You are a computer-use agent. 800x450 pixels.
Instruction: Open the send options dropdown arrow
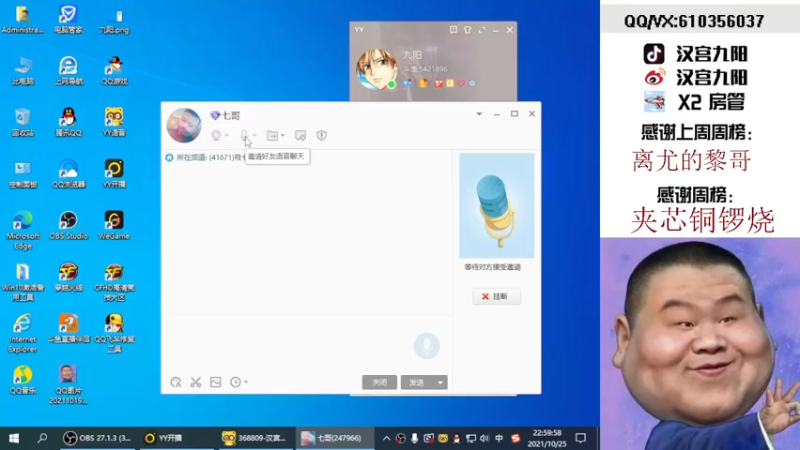coord(440,382)
